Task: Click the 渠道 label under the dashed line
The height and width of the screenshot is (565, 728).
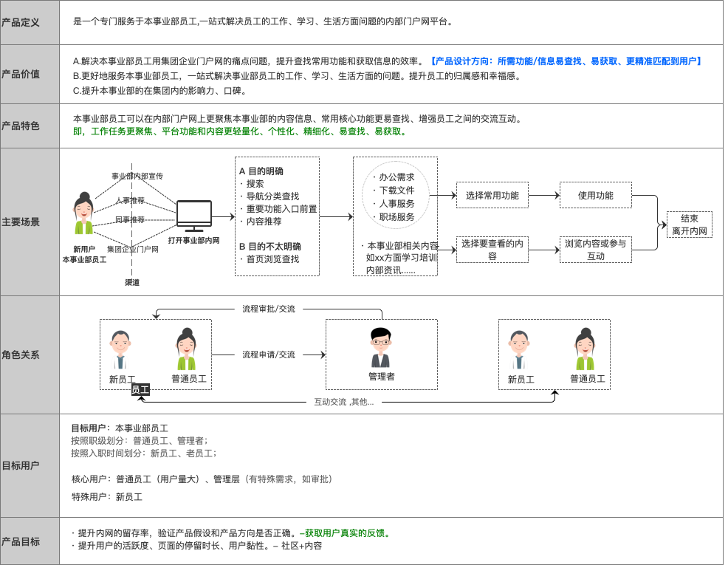Action: [x=132, y=282]
